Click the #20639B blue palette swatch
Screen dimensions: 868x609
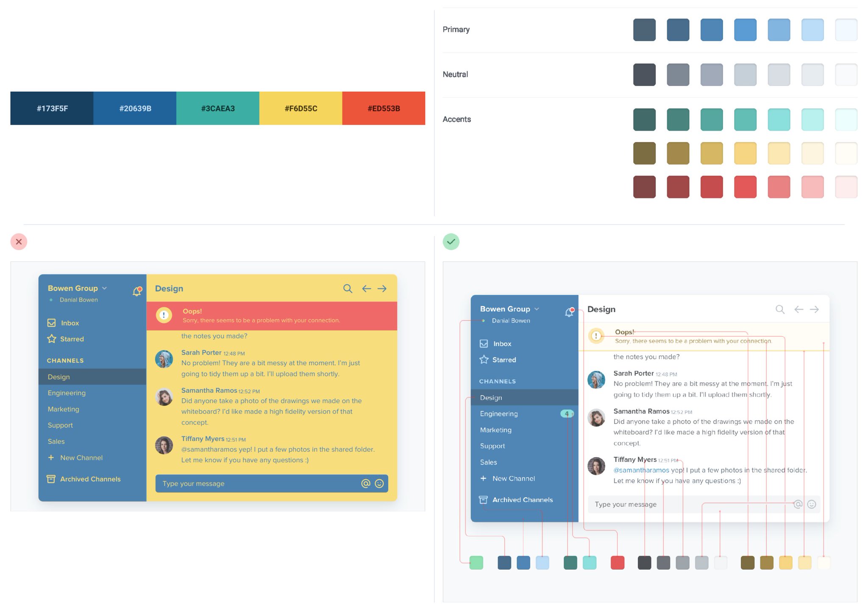tap(135, 108)
